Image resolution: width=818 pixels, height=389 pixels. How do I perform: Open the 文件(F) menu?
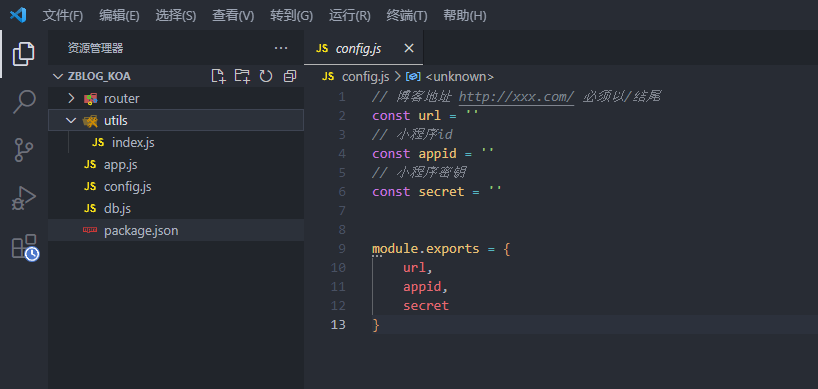(63, 16)
